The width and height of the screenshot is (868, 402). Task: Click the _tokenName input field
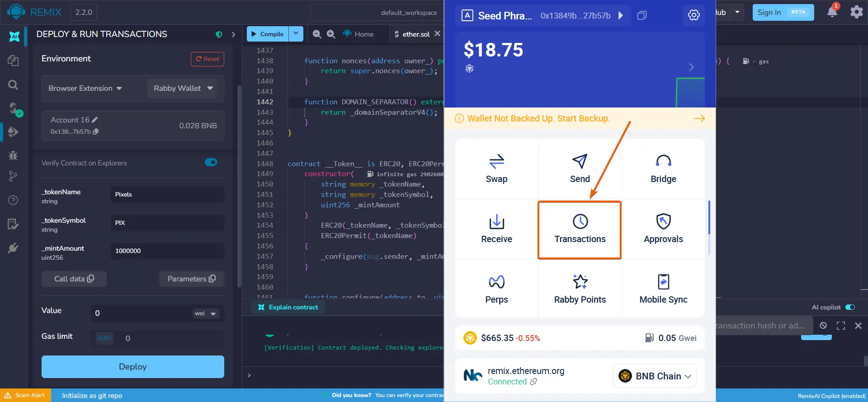pyautogui.click(x=167, y=194)
